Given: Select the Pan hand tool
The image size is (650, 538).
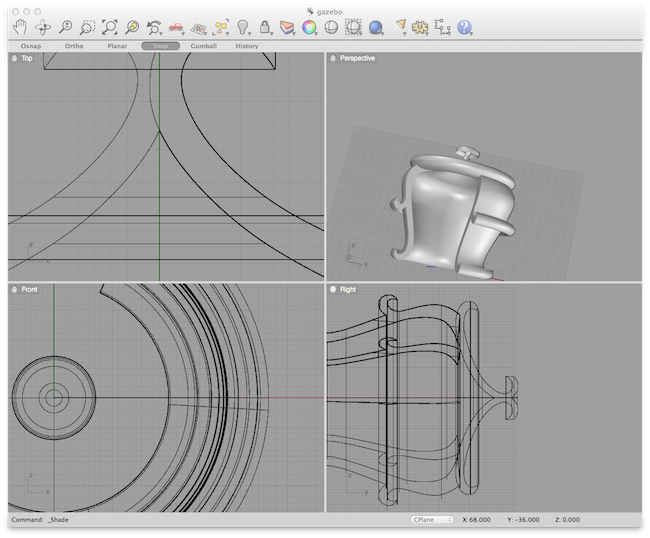Looking at the screenshot, I should (x=20, y=27).
